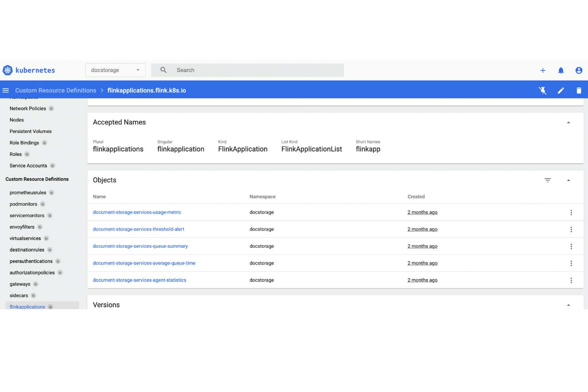Click the flinkapp short name value

tap(368, 149)
